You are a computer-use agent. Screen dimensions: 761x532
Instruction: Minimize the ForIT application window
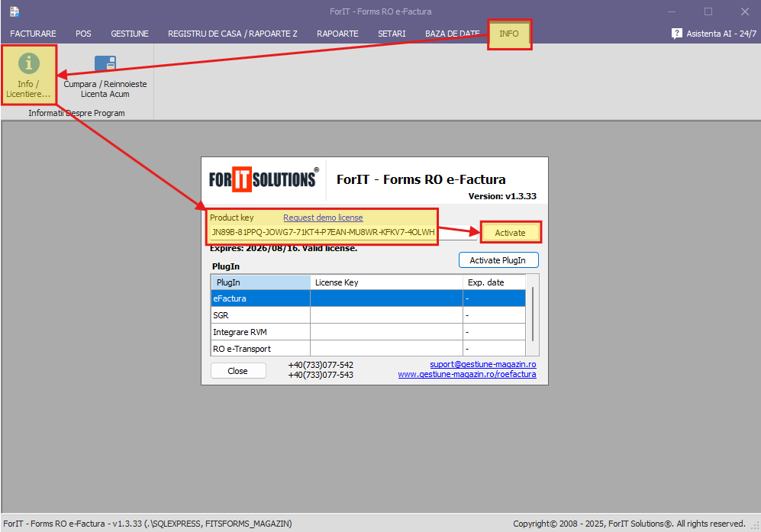coord(672,11)
